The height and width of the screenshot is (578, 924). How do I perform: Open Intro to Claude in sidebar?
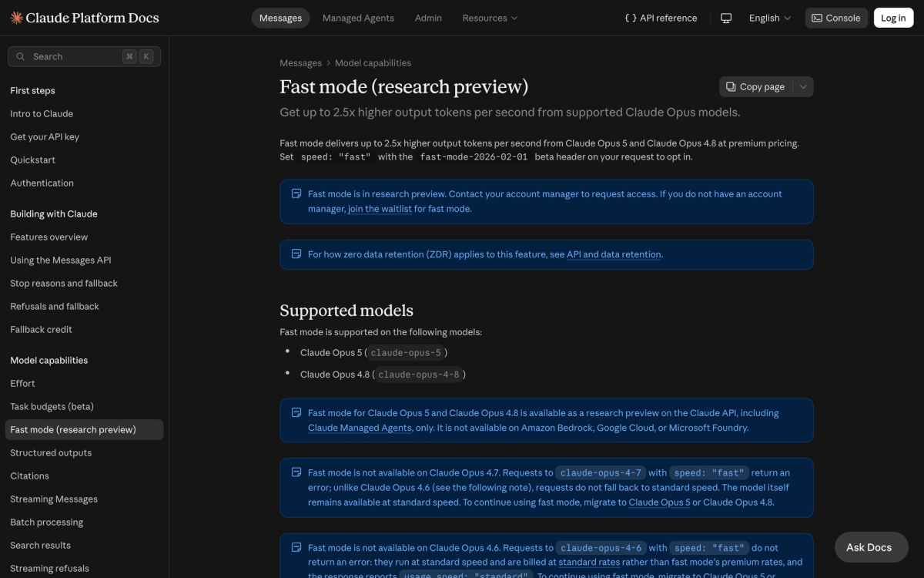pos(42,113)
